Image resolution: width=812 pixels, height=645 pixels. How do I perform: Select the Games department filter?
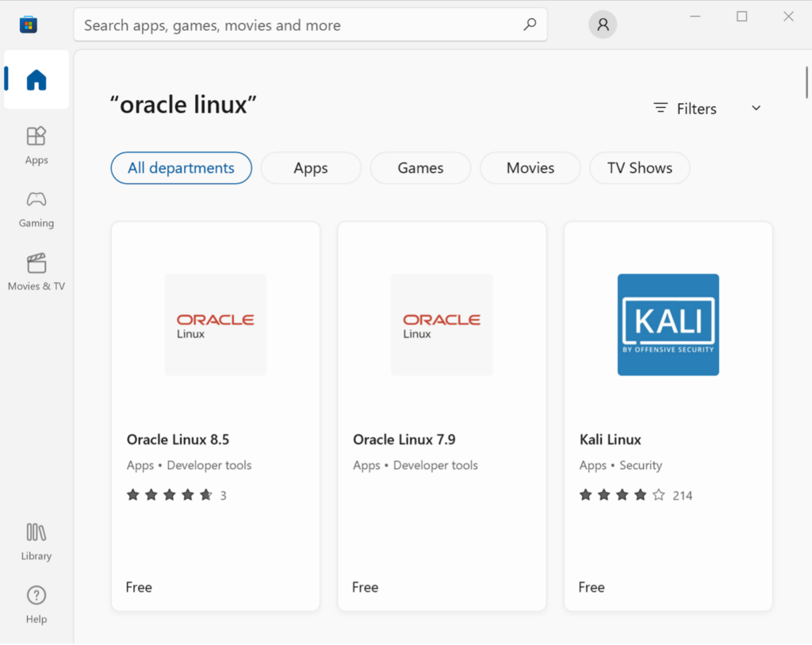[x=420, y=167]
